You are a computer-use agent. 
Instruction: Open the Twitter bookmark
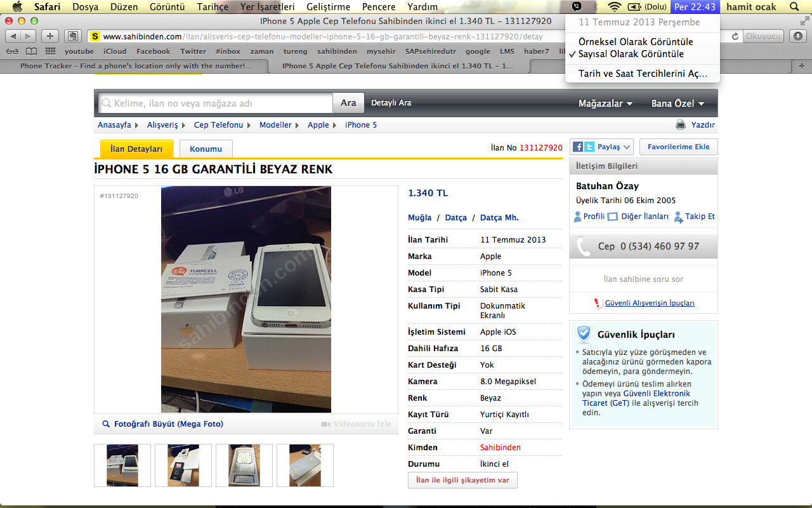193,51
